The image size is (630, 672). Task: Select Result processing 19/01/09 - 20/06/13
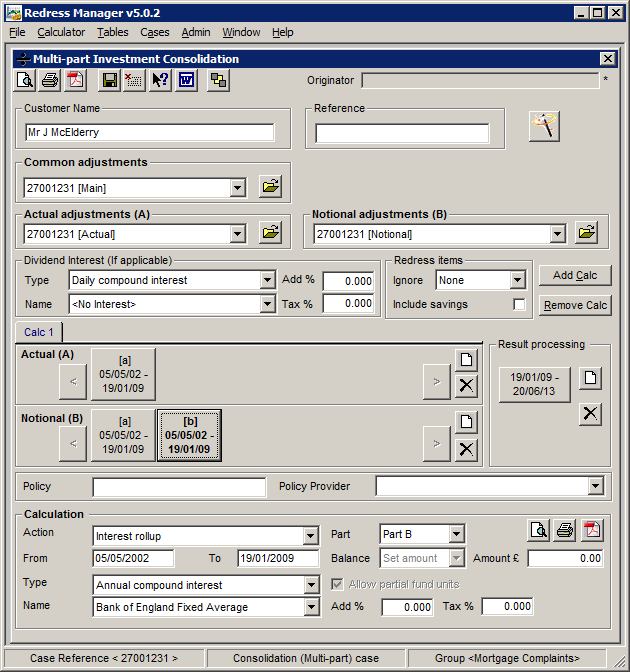pyautogui.click(x=534, y=384)
